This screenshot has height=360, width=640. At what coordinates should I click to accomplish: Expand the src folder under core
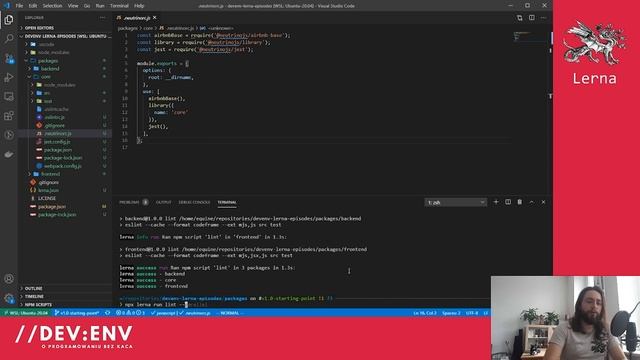47,93
